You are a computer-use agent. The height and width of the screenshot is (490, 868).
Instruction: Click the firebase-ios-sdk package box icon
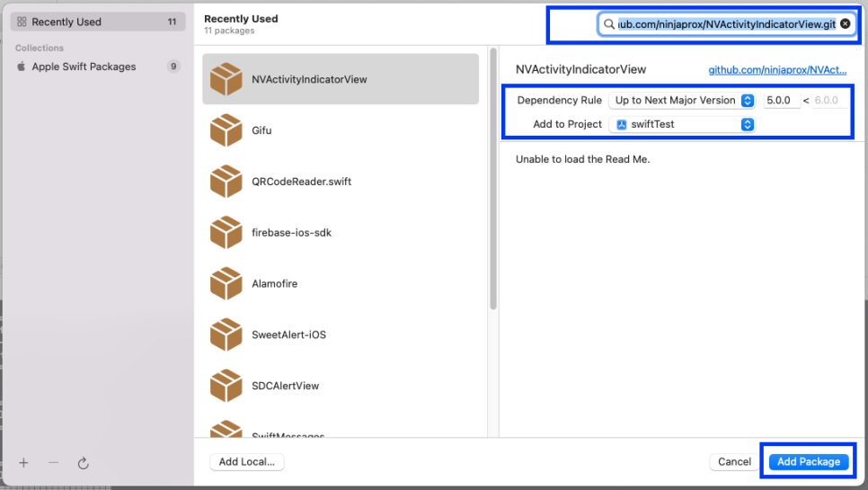coord(226,233)
